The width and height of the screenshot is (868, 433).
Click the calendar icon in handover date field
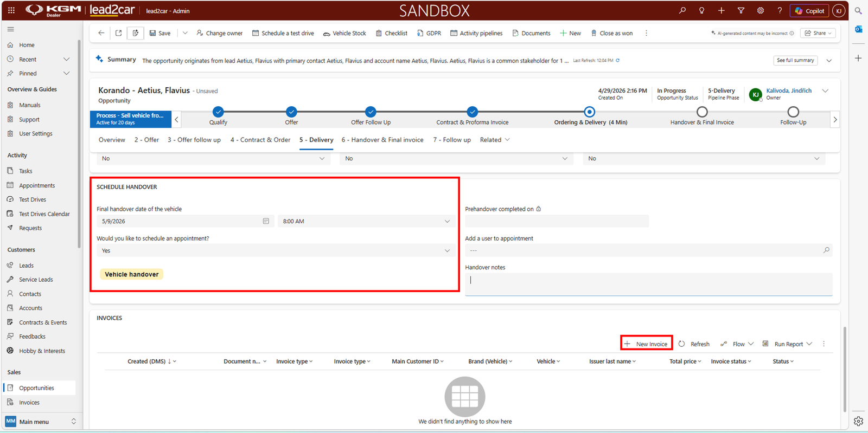pos(266,221)
